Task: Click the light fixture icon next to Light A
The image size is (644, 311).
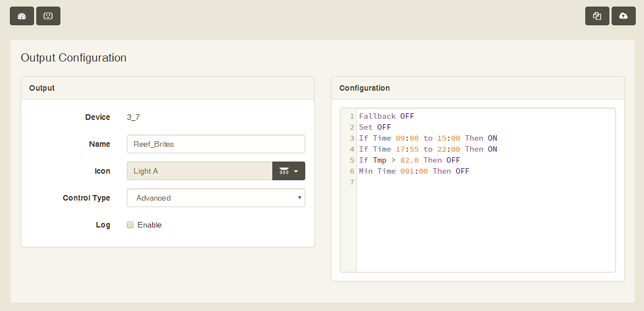Action: click(x=284, y=171)
